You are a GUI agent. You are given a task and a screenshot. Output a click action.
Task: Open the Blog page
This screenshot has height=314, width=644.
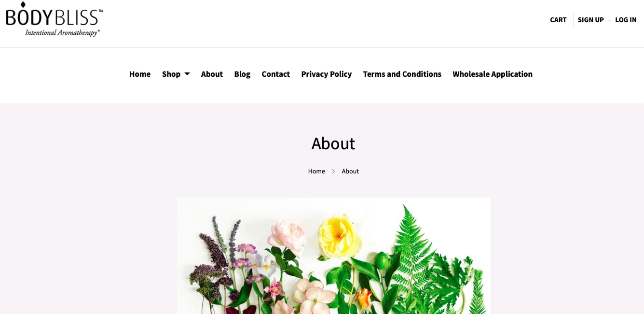(x=242, y=74)
